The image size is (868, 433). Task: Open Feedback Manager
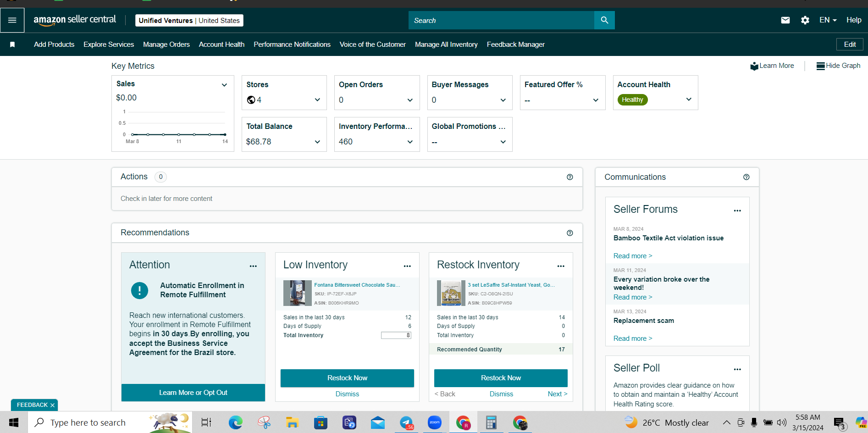[516, 44]
